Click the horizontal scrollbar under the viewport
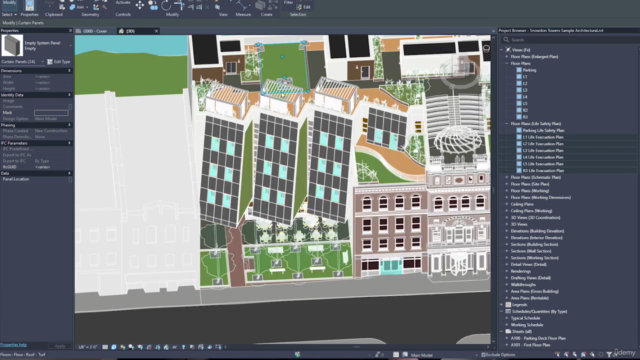The height and width of the screenshot is (360, 640). [x=356, y=347]
